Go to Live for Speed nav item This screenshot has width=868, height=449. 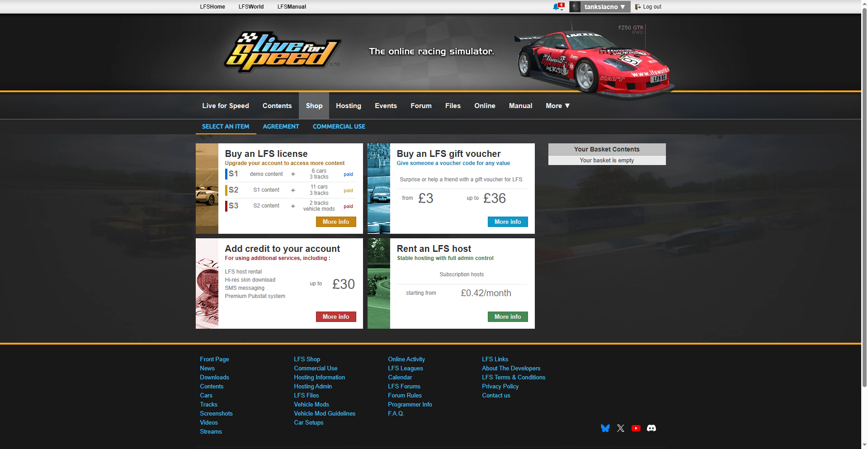pyautogui.click(x=226, y=106)
